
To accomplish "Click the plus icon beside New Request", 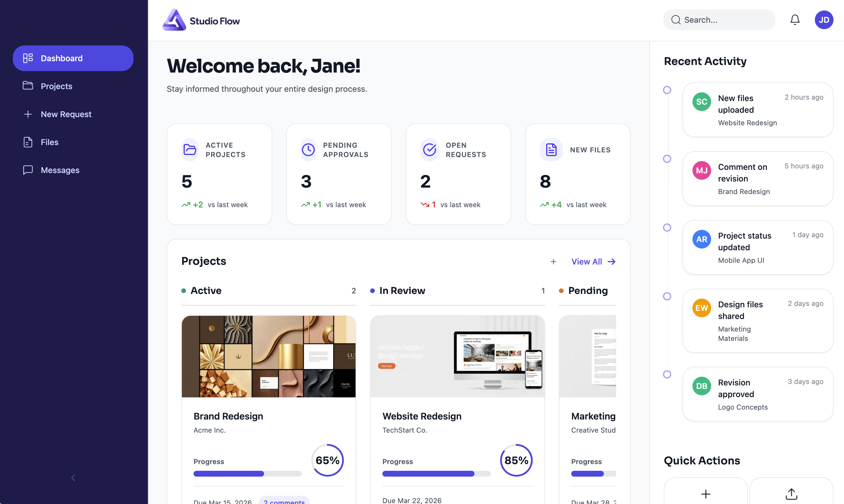I will (28, 114).
